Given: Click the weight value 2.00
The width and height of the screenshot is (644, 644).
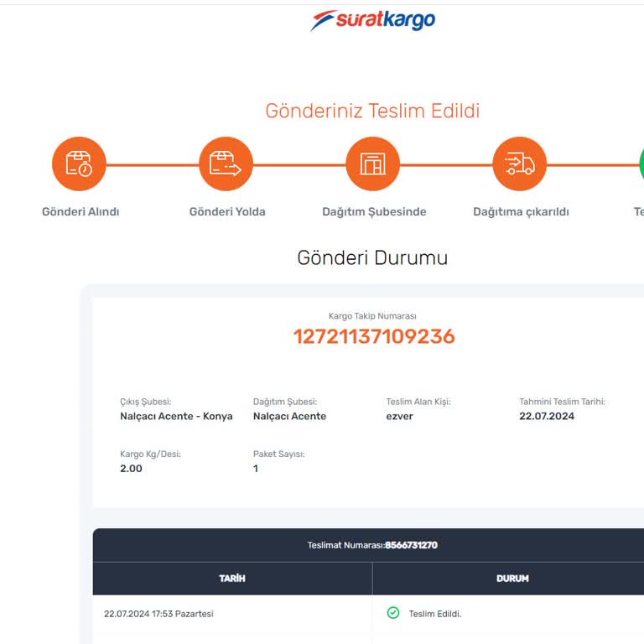Looking at the screenshot, I should click(131, 468).
